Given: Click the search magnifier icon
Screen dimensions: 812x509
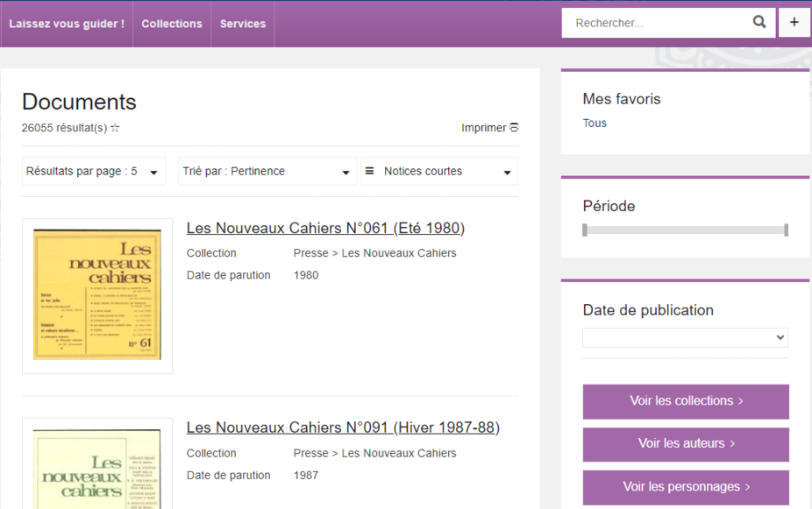Looking at the screenshot, I should (759, 22).
